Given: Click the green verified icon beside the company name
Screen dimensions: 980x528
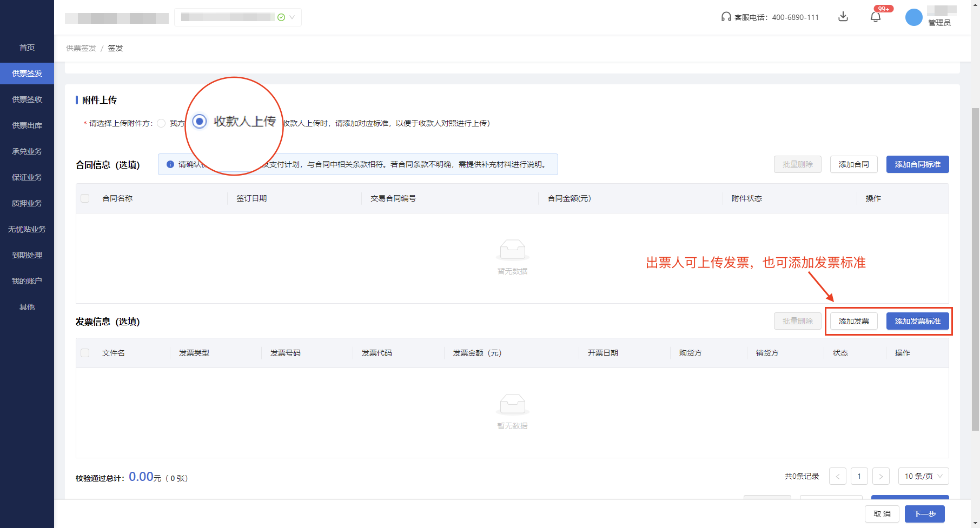Looking at the screenshot, I should click(x=281, y=17).
